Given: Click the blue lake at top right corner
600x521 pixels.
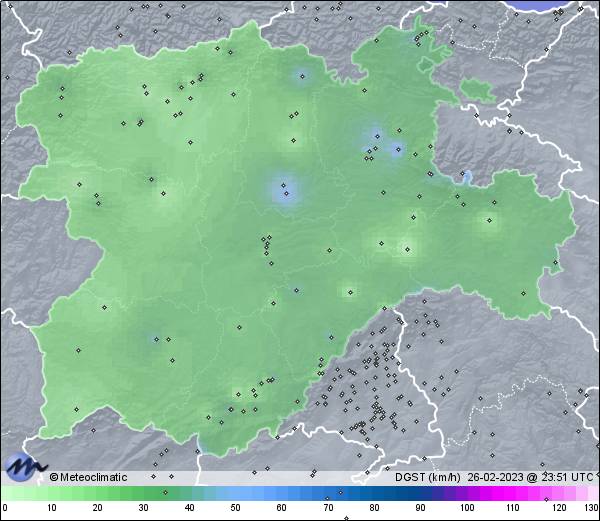Looking at the screenshot, I should (x=558, y=5).
